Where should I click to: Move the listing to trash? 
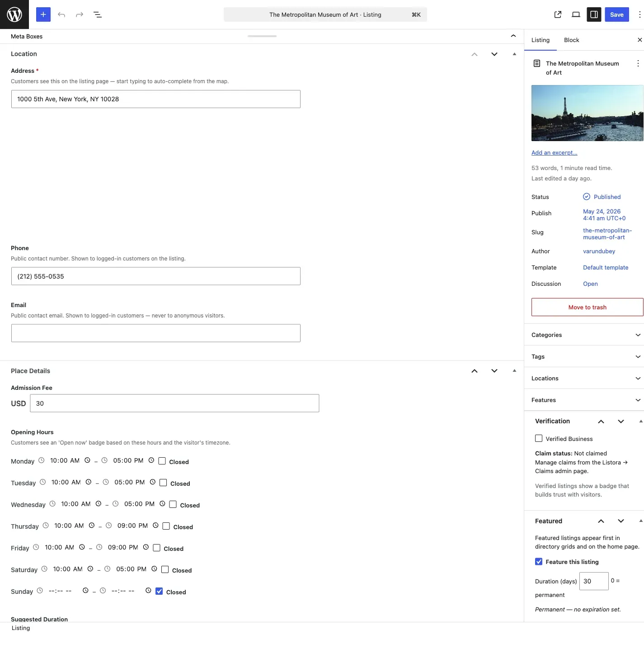tap(588, 307)
